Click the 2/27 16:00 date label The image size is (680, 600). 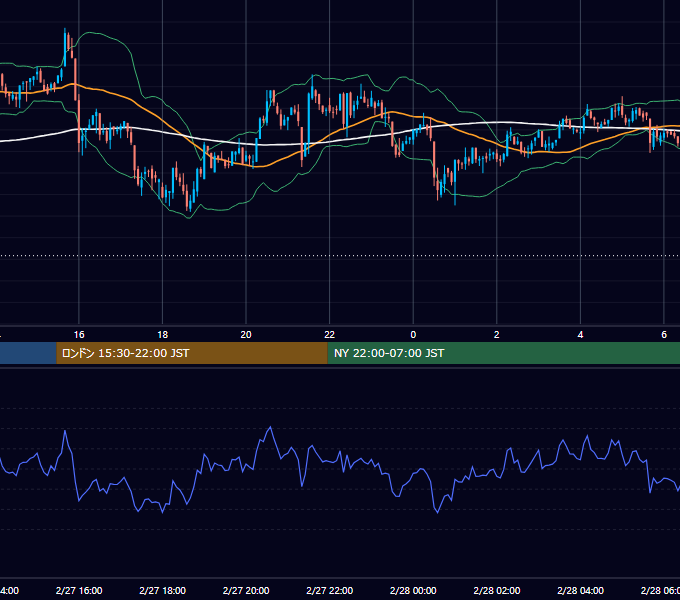click(x=79, y=590)
